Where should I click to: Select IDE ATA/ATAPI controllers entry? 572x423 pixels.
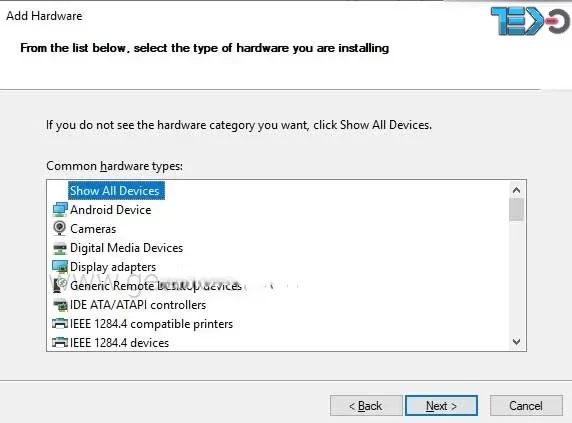(138, 305)
